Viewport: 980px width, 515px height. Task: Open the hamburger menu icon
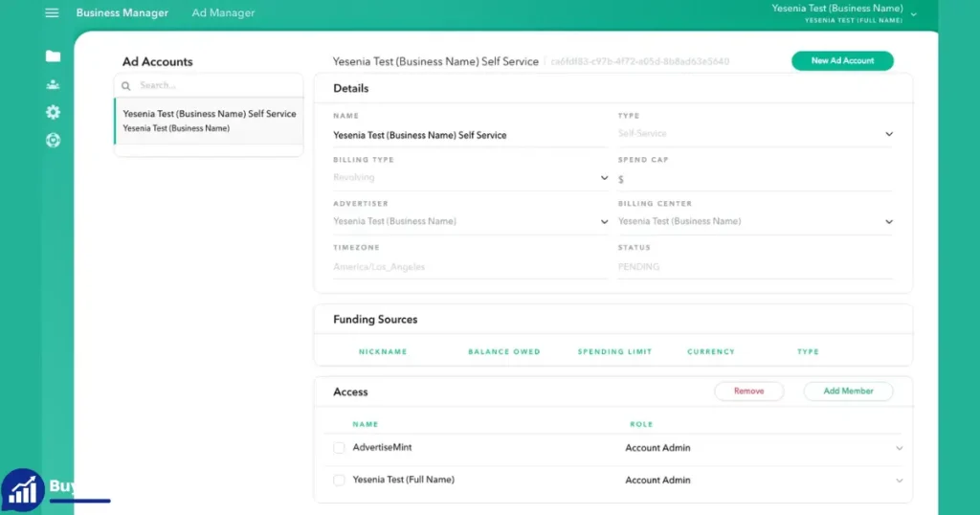(52, 12)
